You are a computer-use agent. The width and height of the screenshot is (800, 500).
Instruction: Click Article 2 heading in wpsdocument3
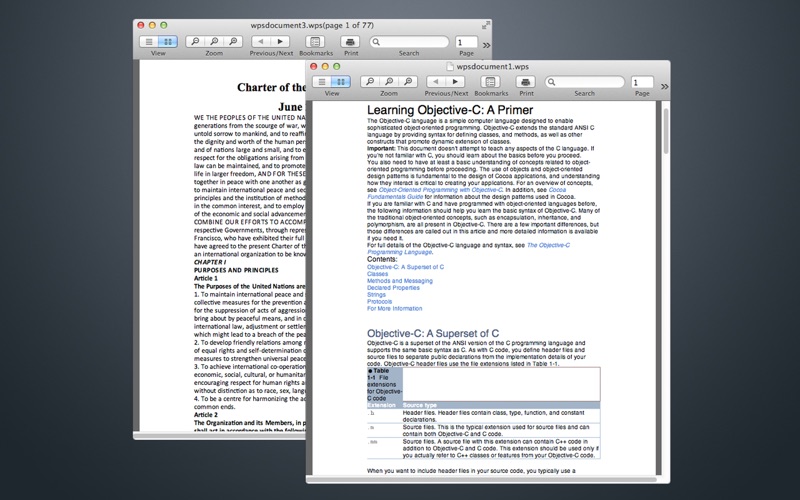[206, 415]
